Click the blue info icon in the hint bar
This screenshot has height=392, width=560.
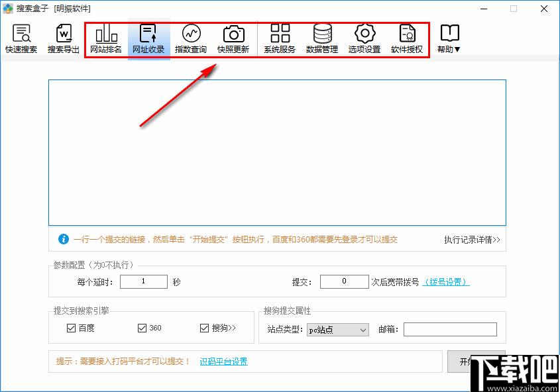63,239
